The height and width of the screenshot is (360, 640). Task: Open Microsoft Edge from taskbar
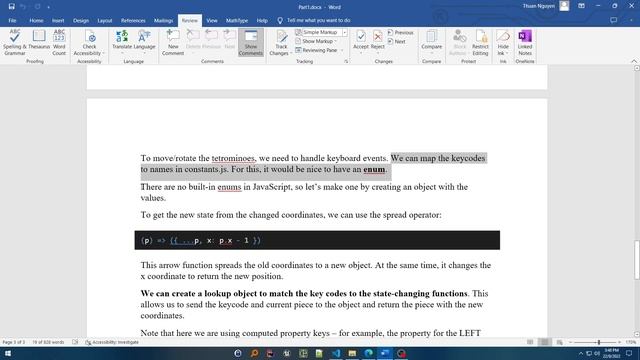369,353
